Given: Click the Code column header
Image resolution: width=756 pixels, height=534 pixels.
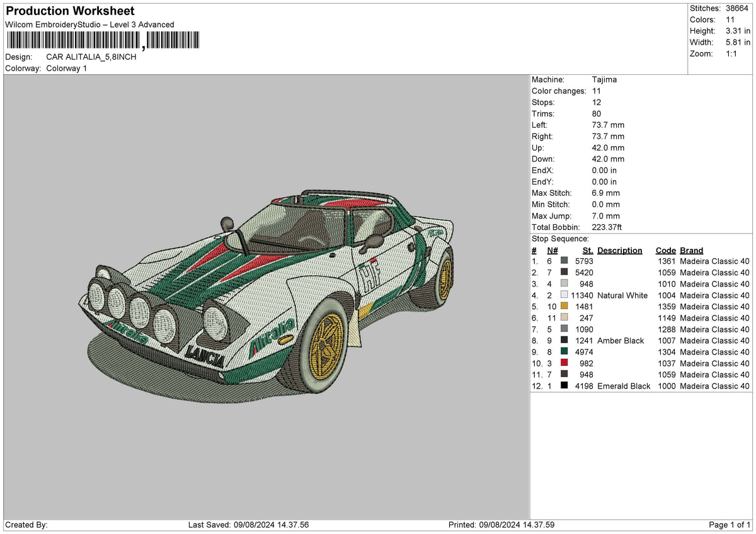Looking at the screenshot, I should [x=665, y=250].
